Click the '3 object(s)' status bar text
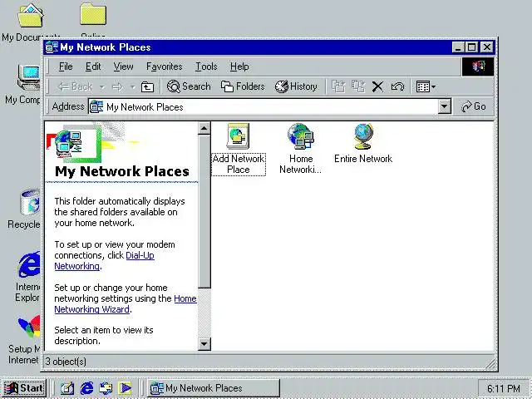This screenshot has width=532, height=399. 66,362
